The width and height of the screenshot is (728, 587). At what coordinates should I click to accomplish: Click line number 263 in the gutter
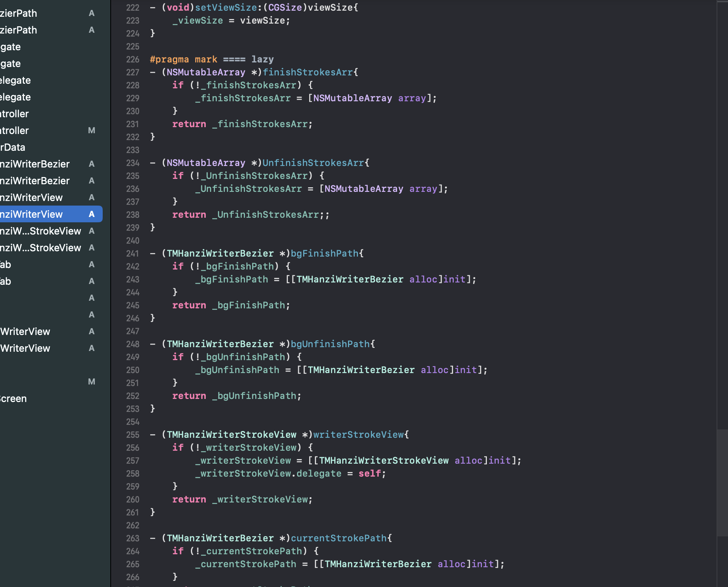tap(133, 538)
